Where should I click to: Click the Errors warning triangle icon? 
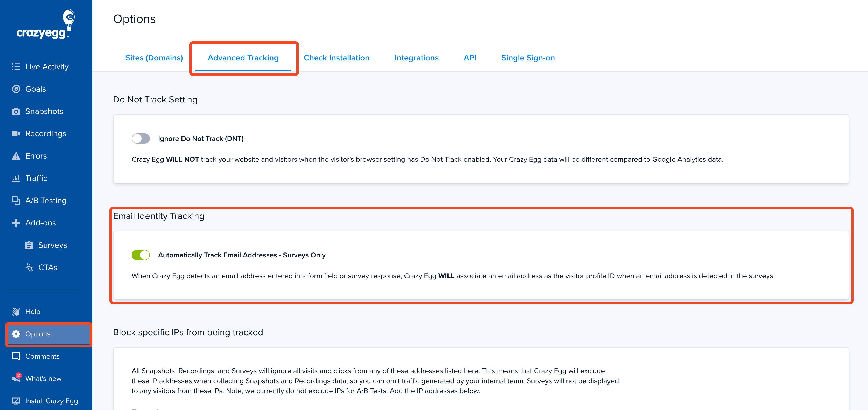point(16,156)
